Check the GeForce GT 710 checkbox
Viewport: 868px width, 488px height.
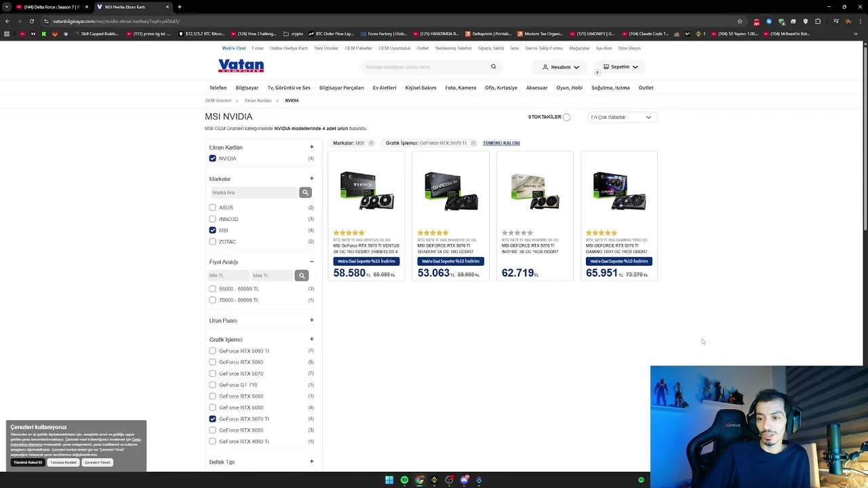[212, 385]
